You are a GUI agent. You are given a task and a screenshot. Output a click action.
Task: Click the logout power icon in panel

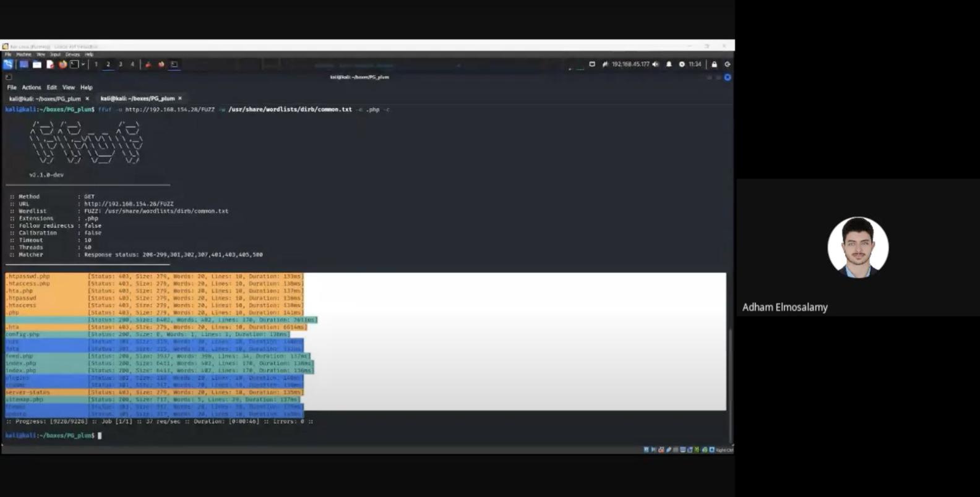click(728, 64)
